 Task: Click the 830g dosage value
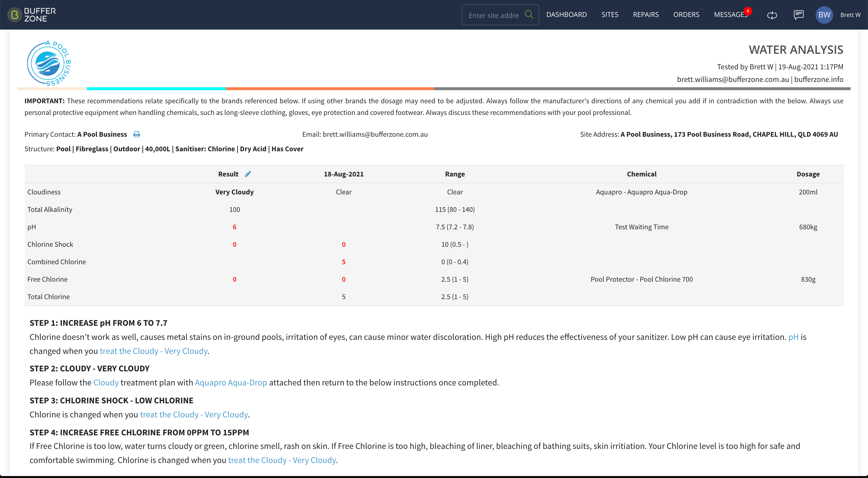808,279
